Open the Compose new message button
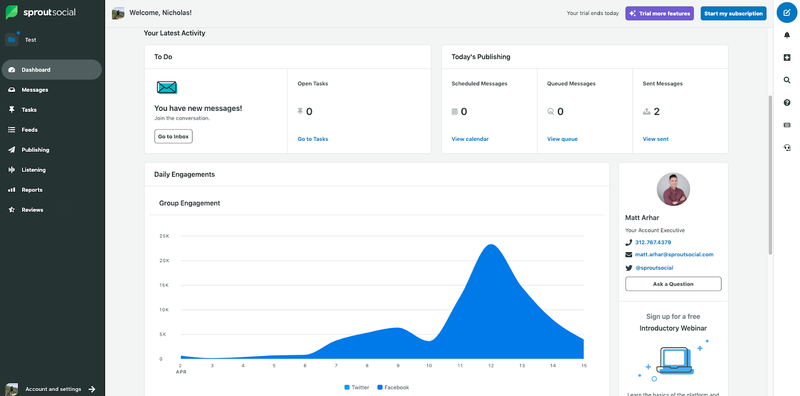Viewport: 800px width, 396px height. tap(787, 13)
